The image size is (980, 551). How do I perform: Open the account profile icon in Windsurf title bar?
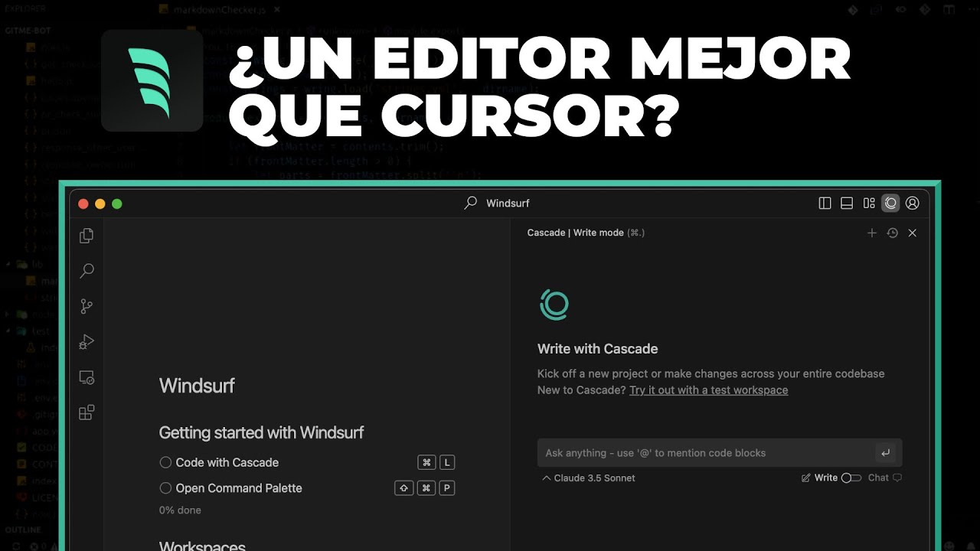tap(912, 203)
